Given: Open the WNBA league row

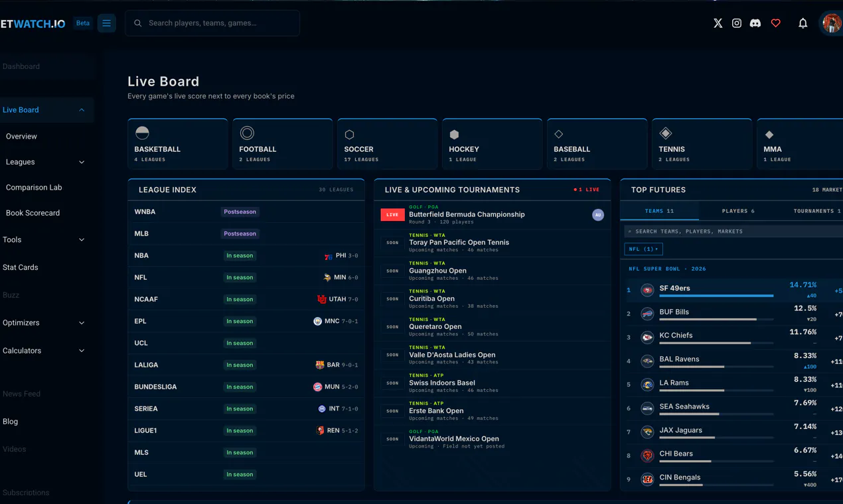Looking at the screenshot, I should pyautogui.click(x=246, y=212).
